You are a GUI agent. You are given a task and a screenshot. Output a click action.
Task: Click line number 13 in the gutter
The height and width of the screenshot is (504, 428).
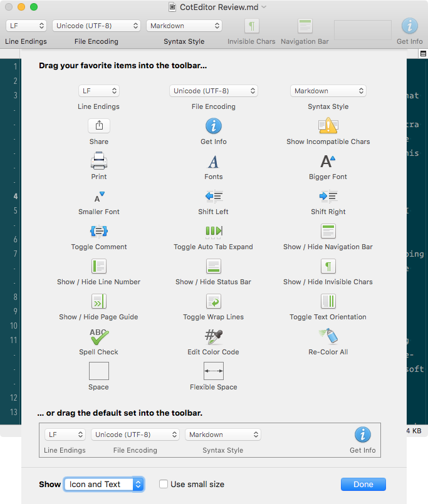click(14, 412)
